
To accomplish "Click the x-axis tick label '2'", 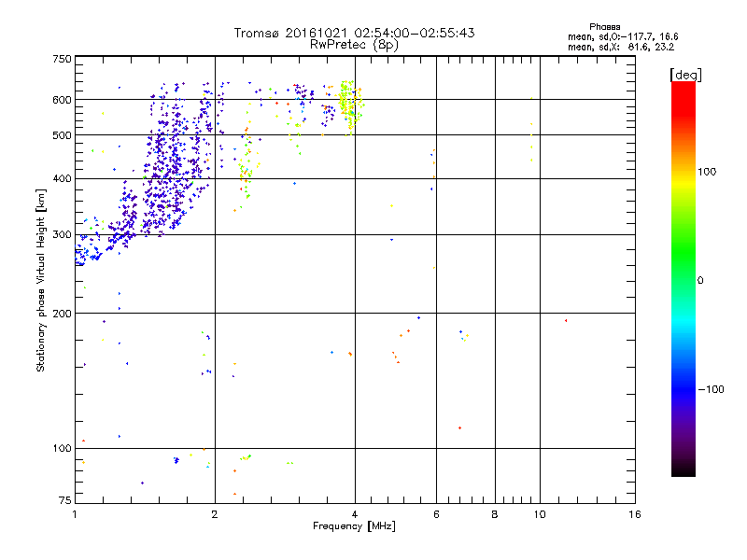I will 215,514.
